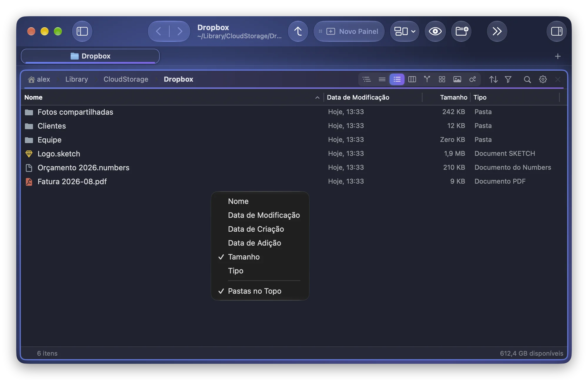Choose Nome in sort menu
Image resolution: width=588 pixels, height=380 pixels.
pos(260,201)
